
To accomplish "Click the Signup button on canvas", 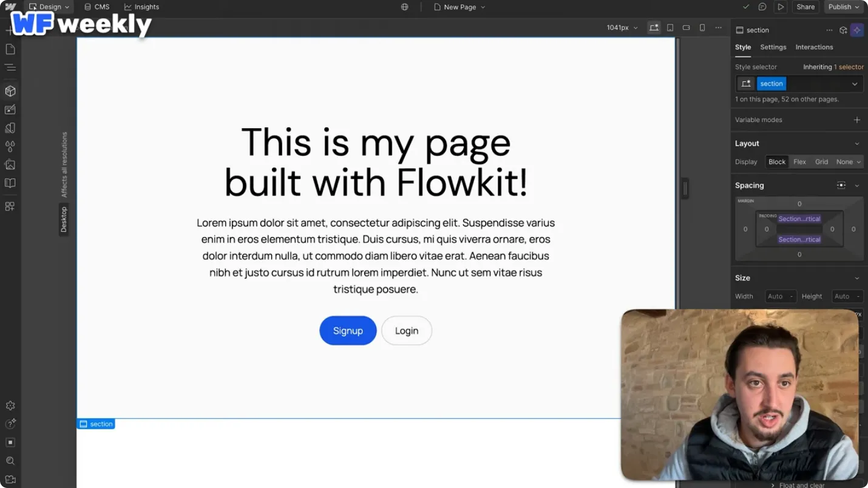I will click(348, 331).
